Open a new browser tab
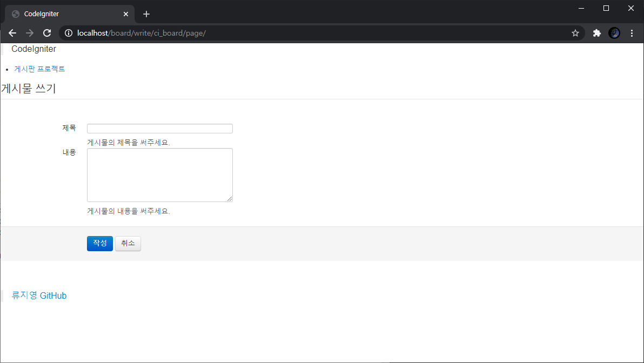Screen dimensions: 644x363 click(146, 14)
